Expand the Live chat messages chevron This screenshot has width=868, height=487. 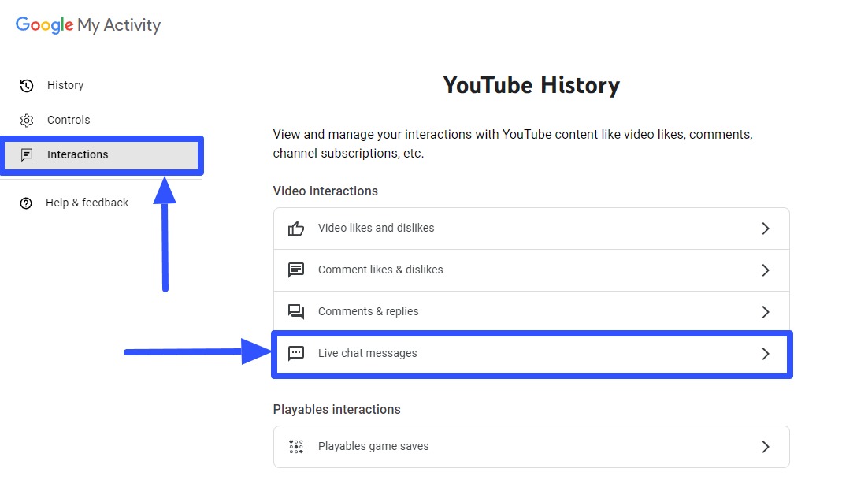point(765,353)
